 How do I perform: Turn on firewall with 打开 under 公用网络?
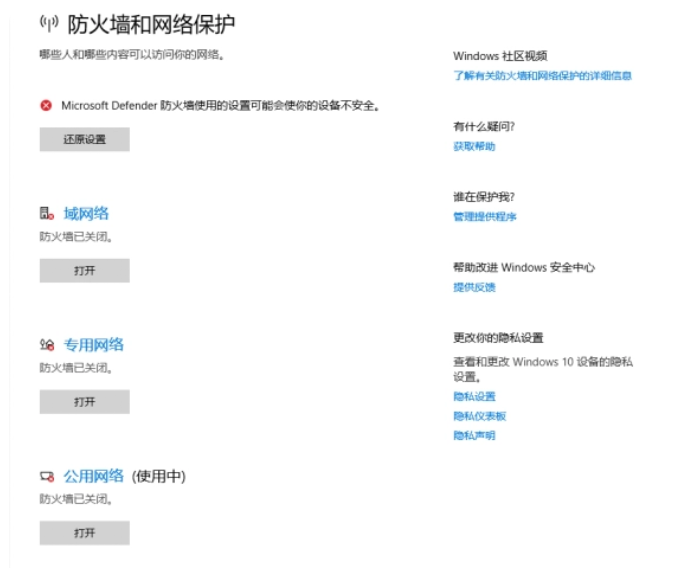[x=84, y=533]
